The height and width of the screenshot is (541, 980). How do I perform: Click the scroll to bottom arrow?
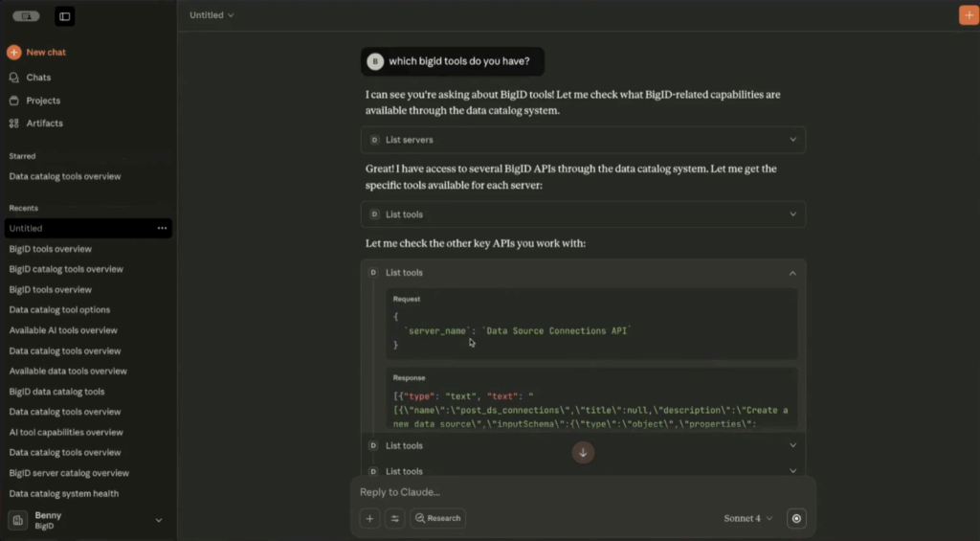583,453
